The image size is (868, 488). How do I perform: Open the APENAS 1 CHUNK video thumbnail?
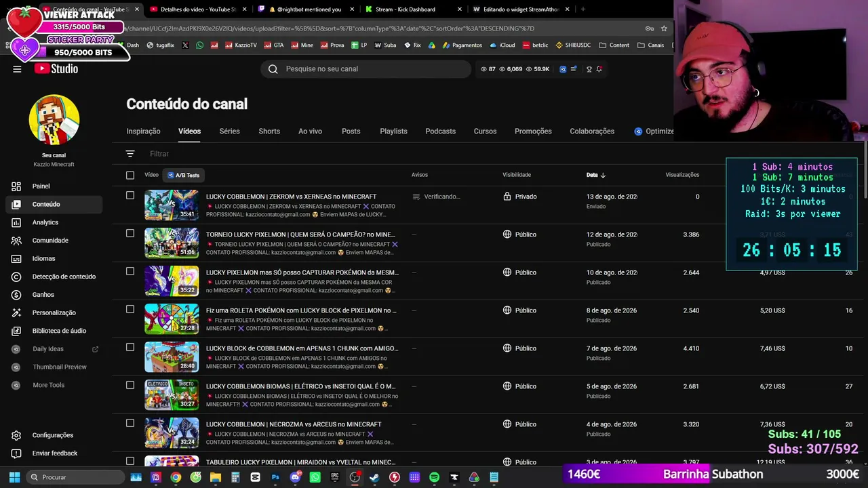tap(171, 357)
